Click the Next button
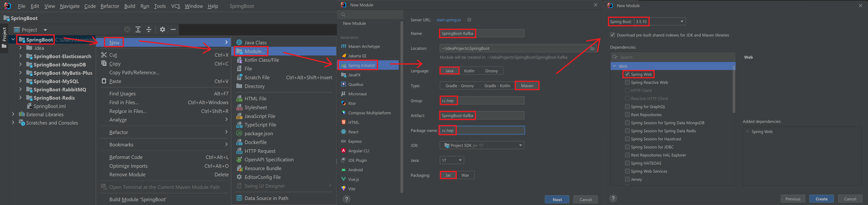Screen dimensions: 868x205 click(x=557, y=199)
